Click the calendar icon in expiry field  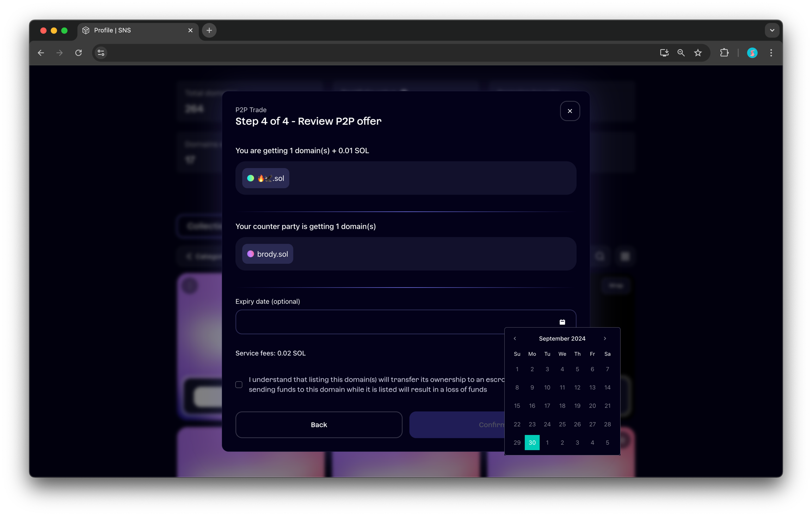pyautogui.click(x=562, y=322)
